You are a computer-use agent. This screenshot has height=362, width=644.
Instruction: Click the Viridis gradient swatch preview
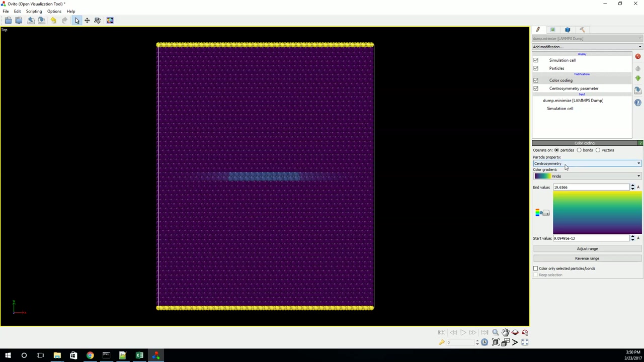542,176
